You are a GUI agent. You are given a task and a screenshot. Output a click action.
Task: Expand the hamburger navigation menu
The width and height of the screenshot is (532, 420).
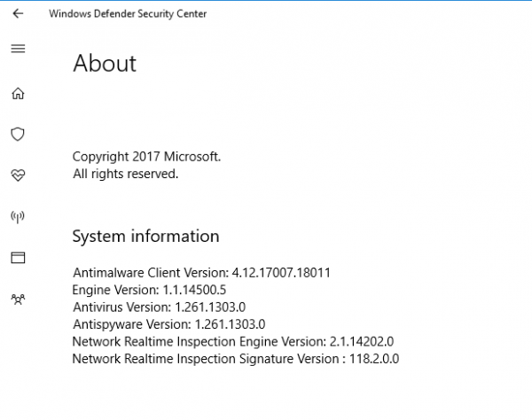(x=18, y=49)
